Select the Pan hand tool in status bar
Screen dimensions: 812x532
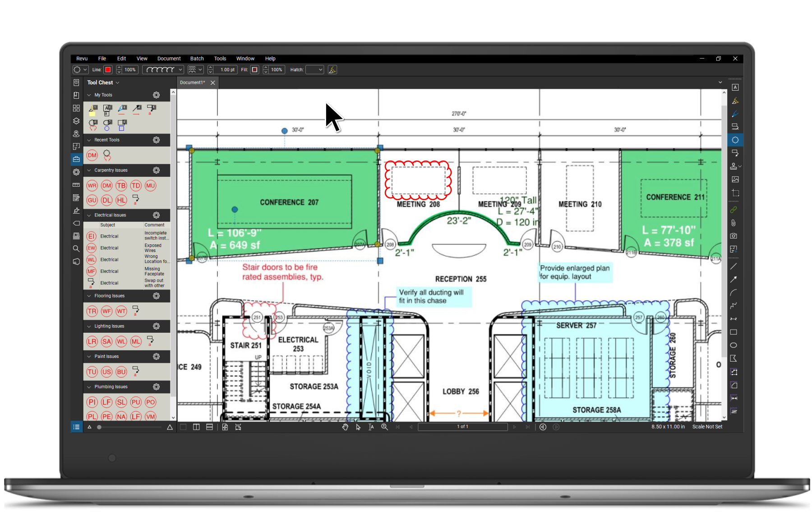(x=345, y=427)
